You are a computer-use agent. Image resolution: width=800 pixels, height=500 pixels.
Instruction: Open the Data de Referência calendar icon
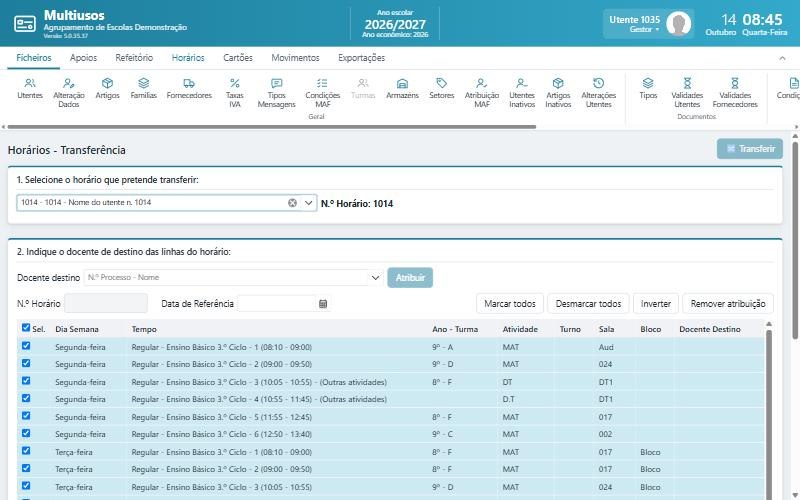pos(323,304)
